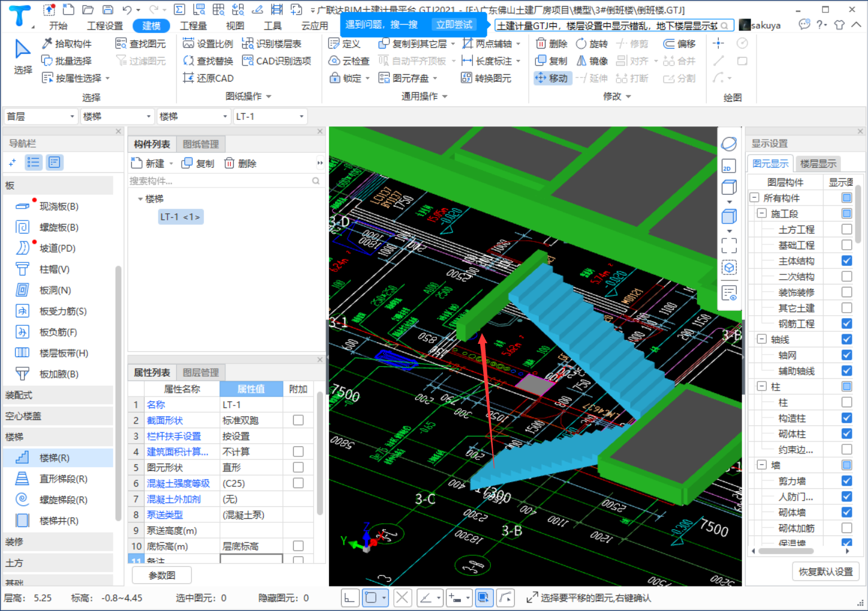Image resolution: width=868 pixels, height=611 pixels.
Task: Click the 删除 delete tool in the modify group
Action: pyautogui.click(x=551, y=44)
